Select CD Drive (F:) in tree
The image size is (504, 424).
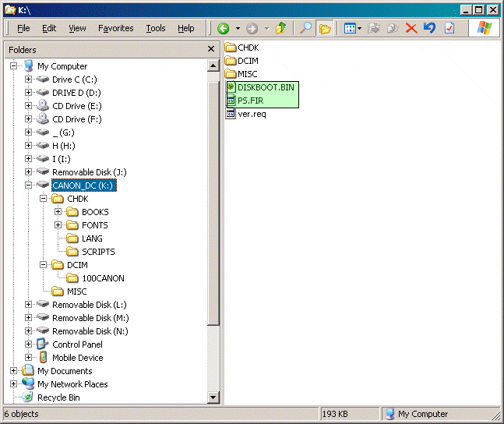pyautogui.click(x=77, y=119)
